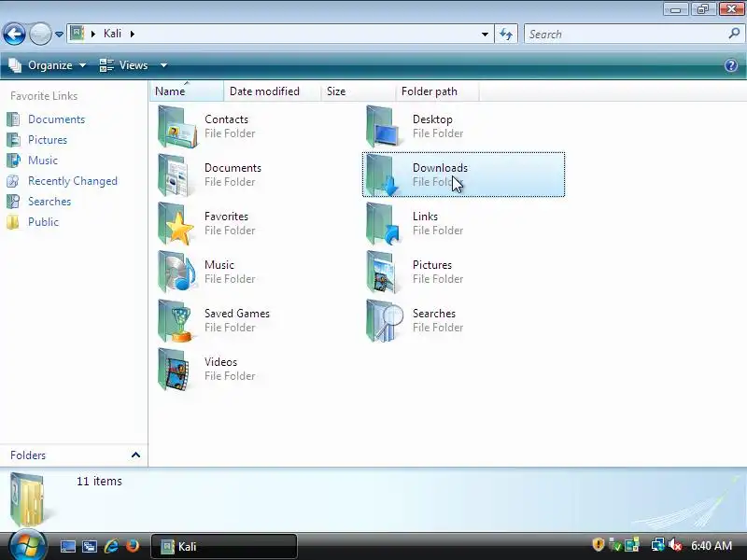Select the Searches folder icon in file list

click(384, 320)
